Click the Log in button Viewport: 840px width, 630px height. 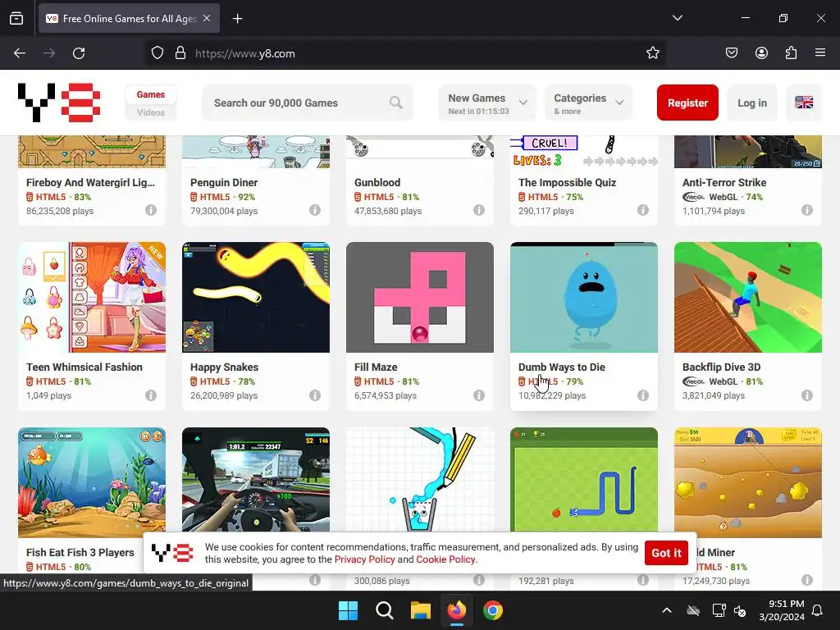(x=752, y=103)
